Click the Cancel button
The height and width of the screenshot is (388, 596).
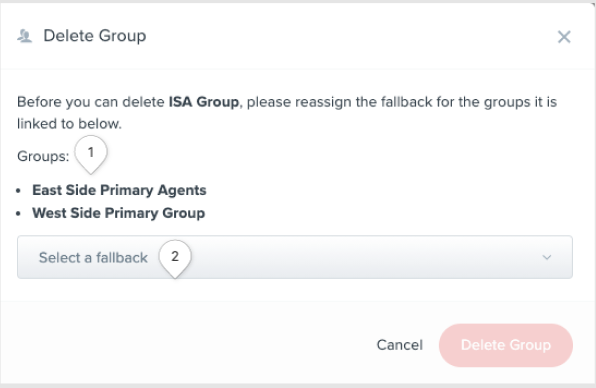click(x=399, y=345)
